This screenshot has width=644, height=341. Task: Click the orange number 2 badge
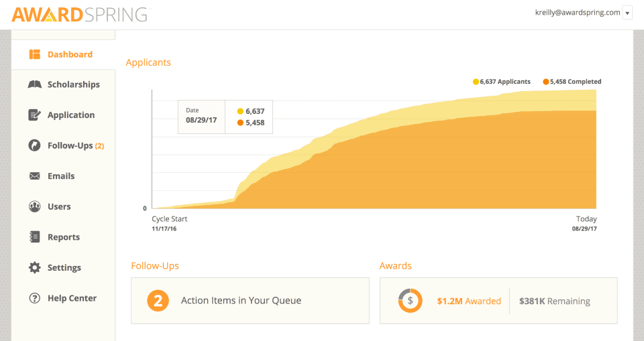tap(158, 301)
